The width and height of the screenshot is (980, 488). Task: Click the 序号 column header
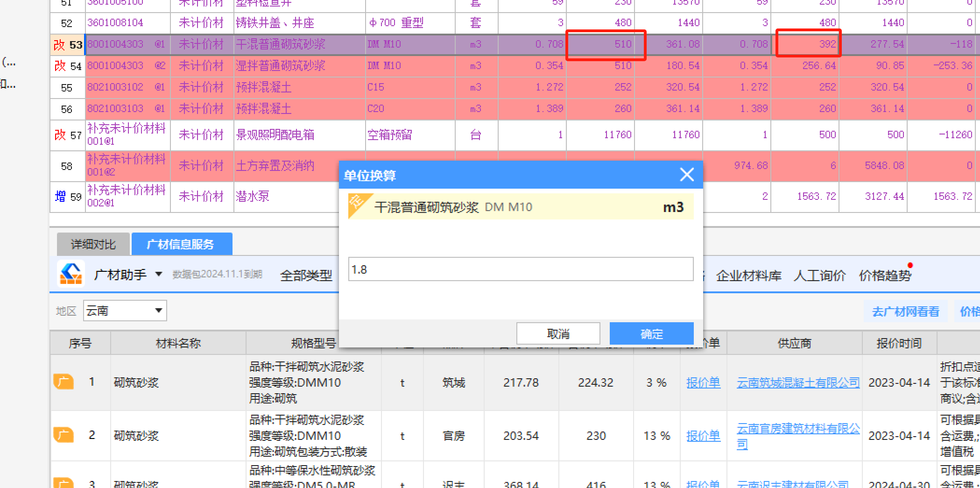(x=80, y=343)
